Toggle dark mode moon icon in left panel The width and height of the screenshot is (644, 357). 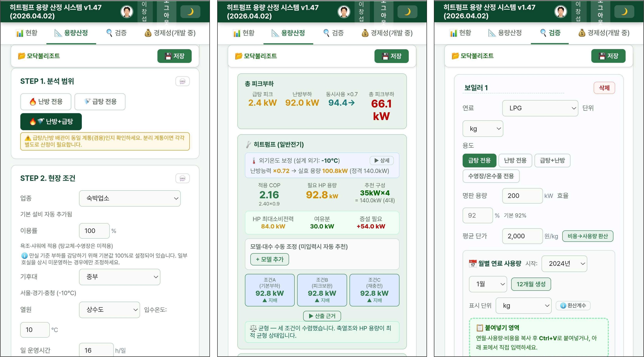[190, 11]
